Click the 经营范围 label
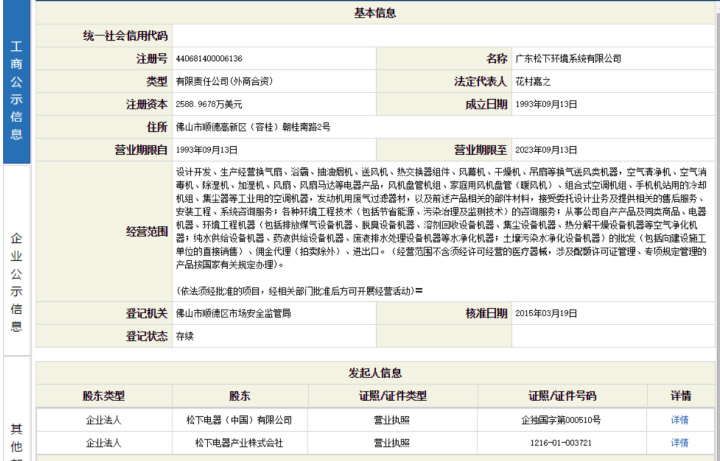720x461 pixels. point(147,231)
